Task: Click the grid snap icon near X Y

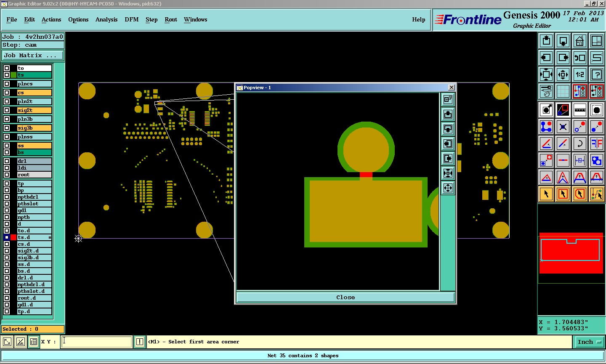Action: [34, 342]
